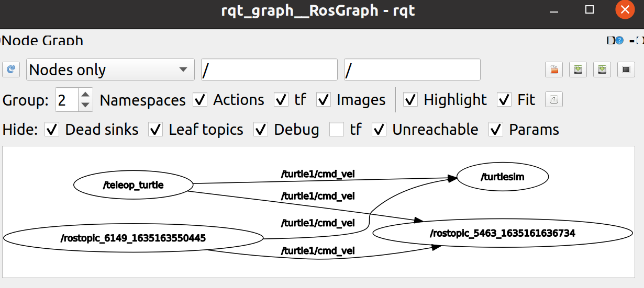This screenshot has height=288, width=644.
Task: Select the /teleop_turtle node
Action: click(x=134, y=185)
